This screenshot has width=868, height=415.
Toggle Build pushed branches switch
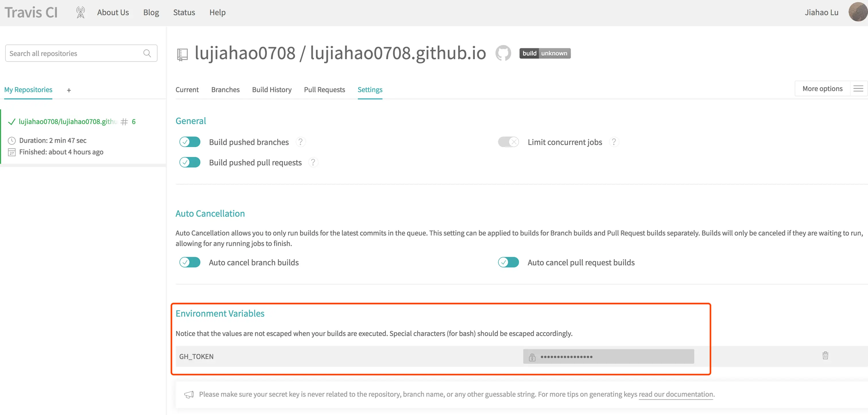[x=190, y=142]
